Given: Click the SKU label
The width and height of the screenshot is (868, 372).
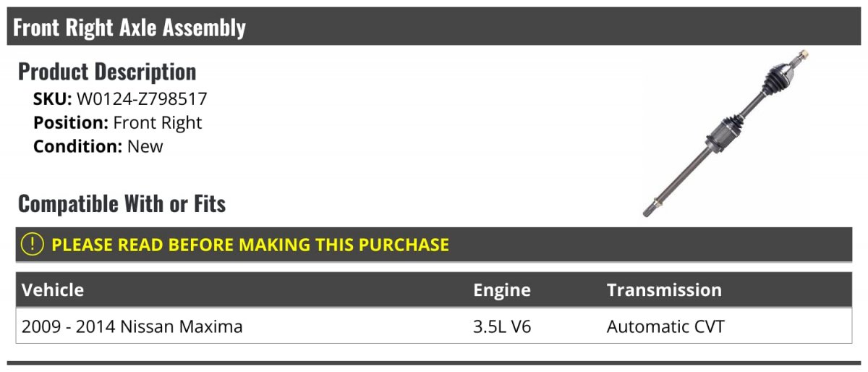Looking at the screenshot, I should 53,100.
